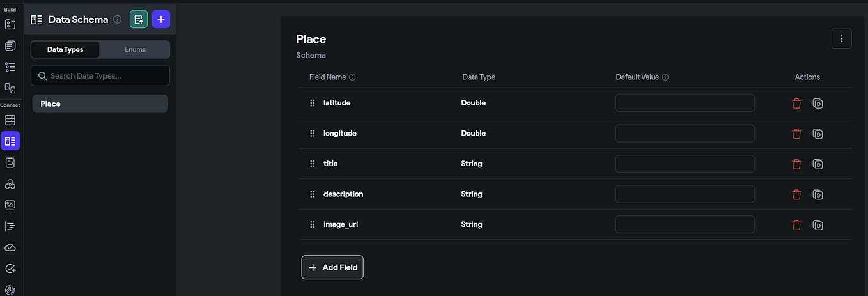The height and width of the screenshot is (296, 868).
Task: Delete the image_url field
Action: 796,225
